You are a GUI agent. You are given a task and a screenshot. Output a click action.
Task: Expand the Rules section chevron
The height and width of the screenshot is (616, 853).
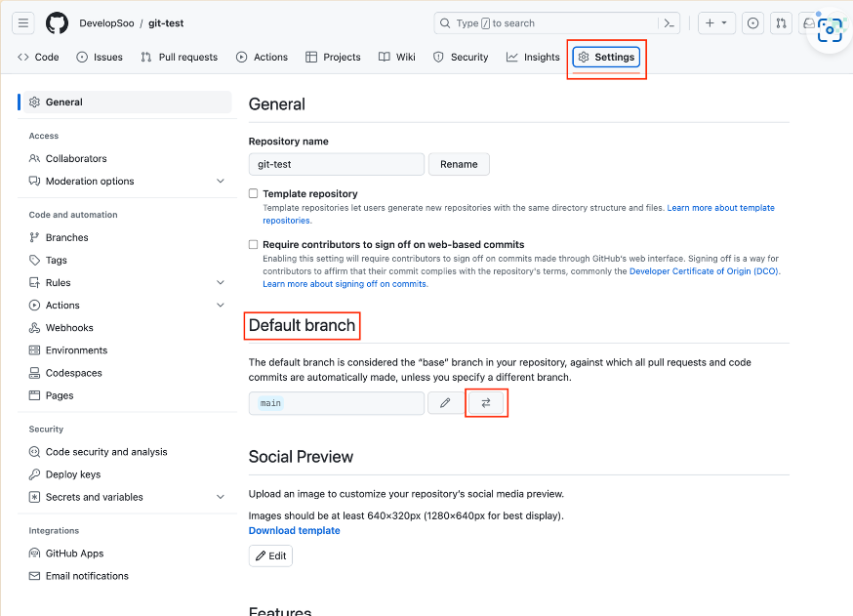221,282
